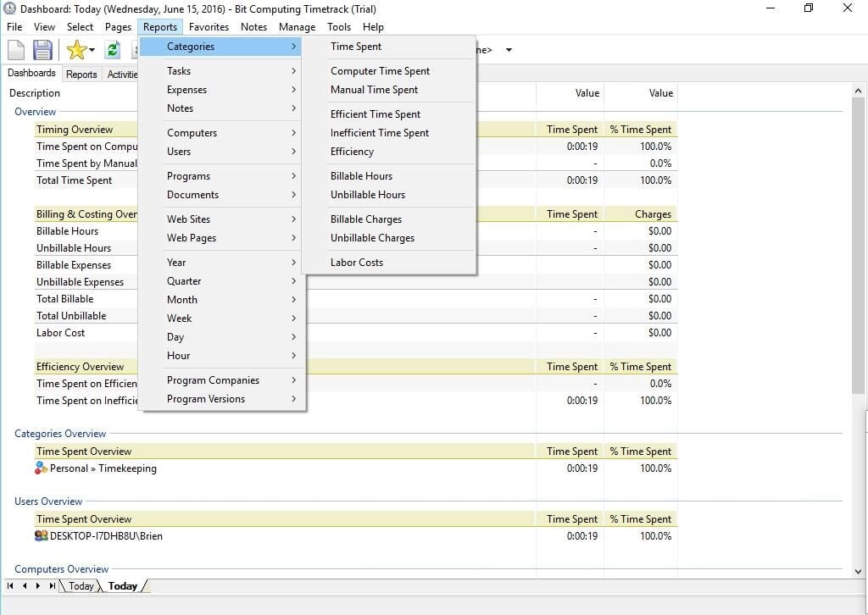This screenshot has width=868, height=615.
Task: Open the Tools menu
Action: 339,26
